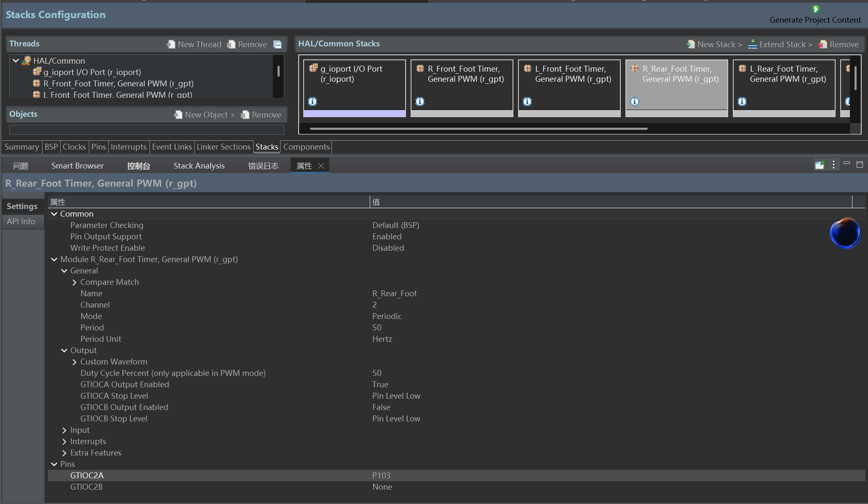
Task: Click the horizontal scrollbar below the stacks
Action: (478, 129)
